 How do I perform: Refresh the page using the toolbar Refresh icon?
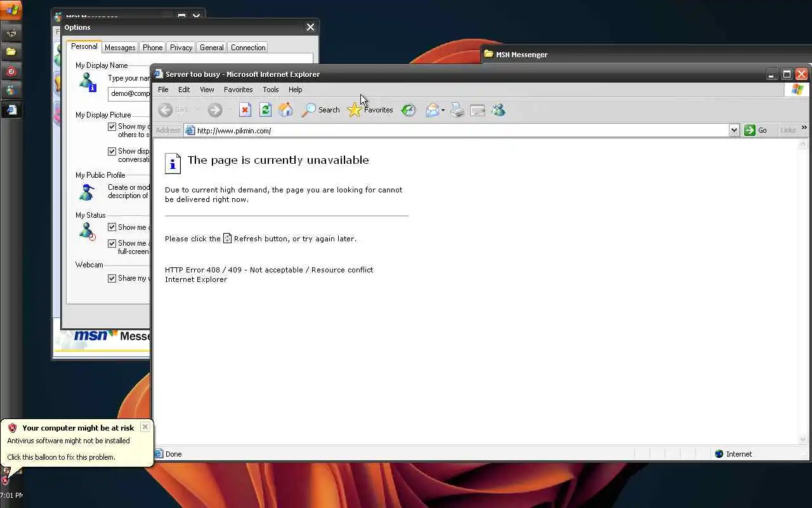(265, 110)
